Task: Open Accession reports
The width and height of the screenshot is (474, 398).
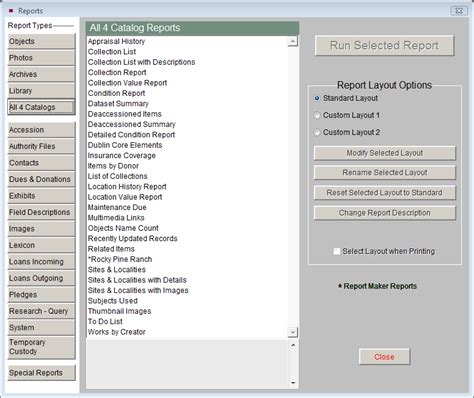Action: tap(41, 130)
